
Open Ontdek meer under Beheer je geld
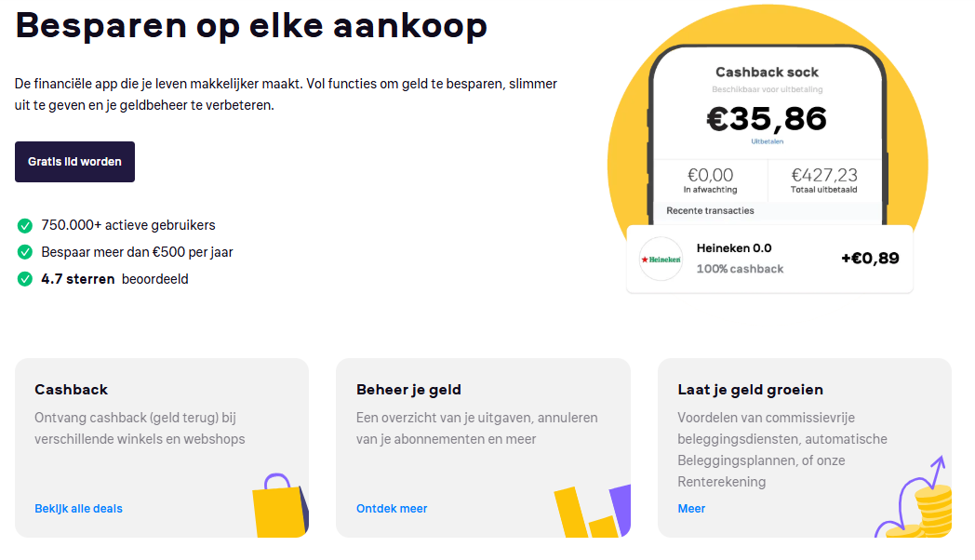click(390, 508)
